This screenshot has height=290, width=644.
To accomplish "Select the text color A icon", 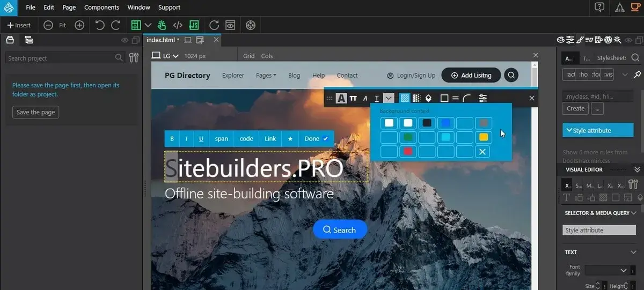I will pos(342,98).
